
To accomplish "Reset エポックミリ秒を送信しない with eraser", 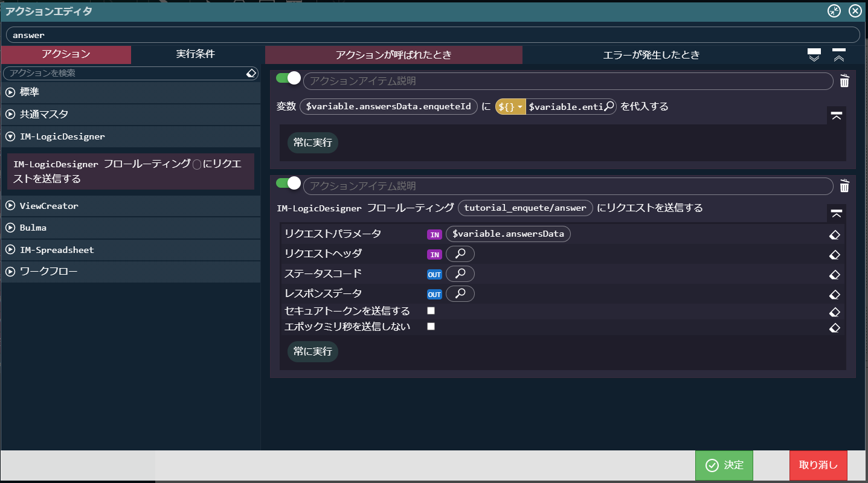I will point(834,328).
